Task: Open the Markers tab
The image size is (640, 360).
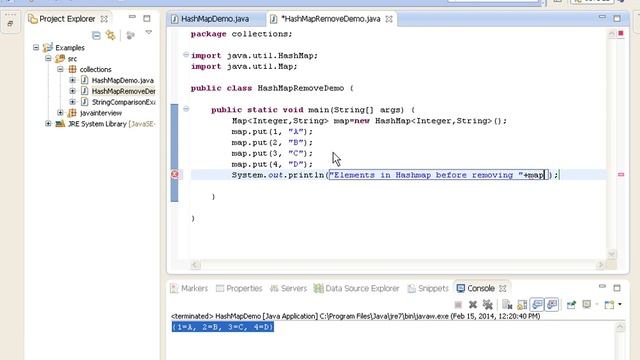Action: click(x=189, y=288)
